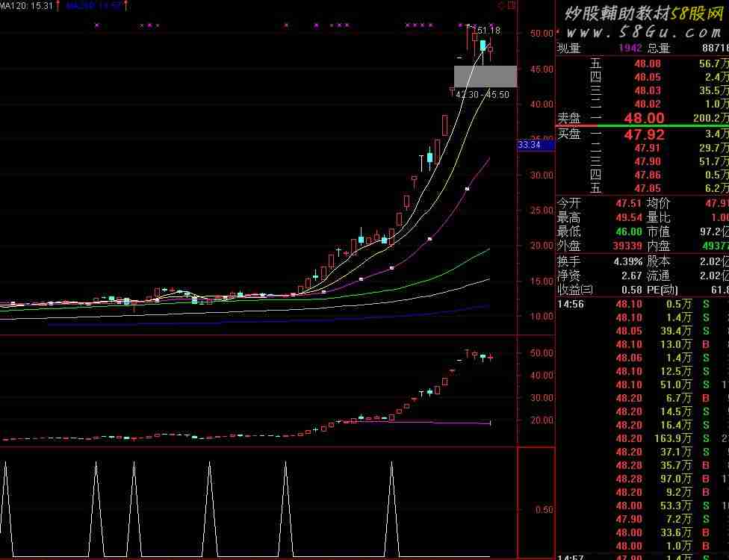Click the red diamond icon above the chart
The image size is (729, 560).
click(501, 5)
